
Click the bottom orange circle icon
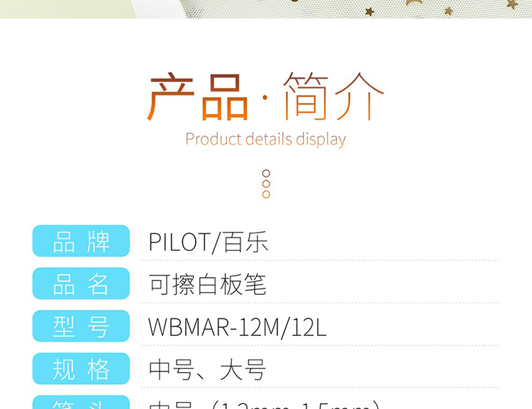266,194
